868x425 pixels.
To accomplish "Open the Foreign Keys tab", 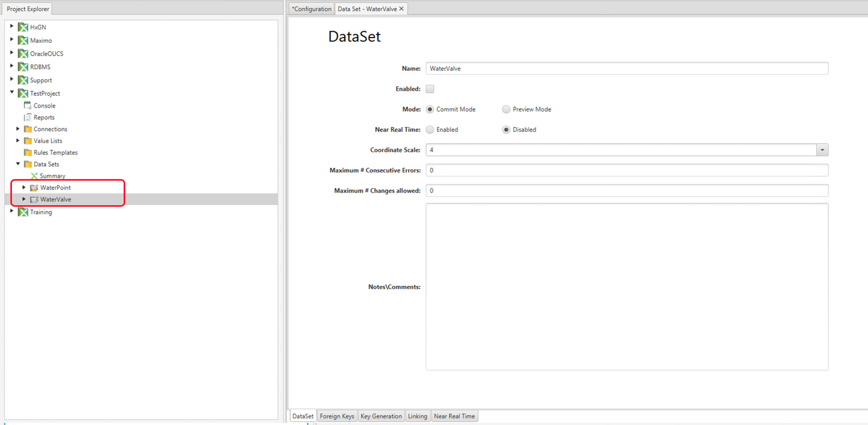I will 337,416.
